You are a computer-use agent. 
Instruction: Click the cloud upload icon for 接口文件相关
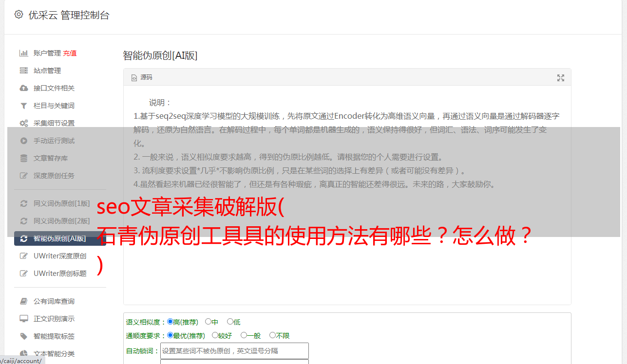coord(23,88)
